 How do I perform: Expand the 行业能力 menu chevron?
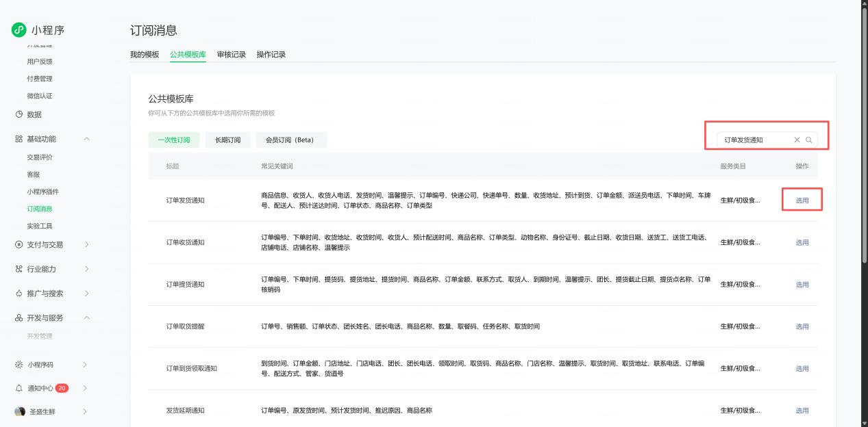coord(86,269)
